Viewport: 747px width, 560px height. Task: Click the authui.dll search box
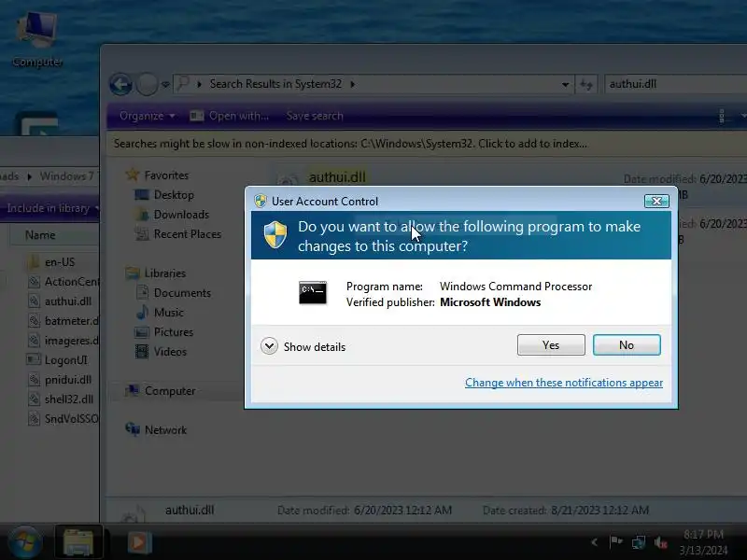click(x=675, y=84)
